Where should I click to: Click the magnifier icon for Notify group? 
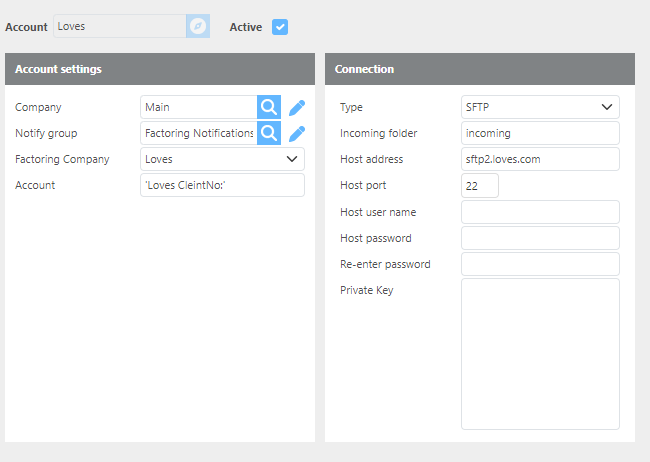point(269,133)
